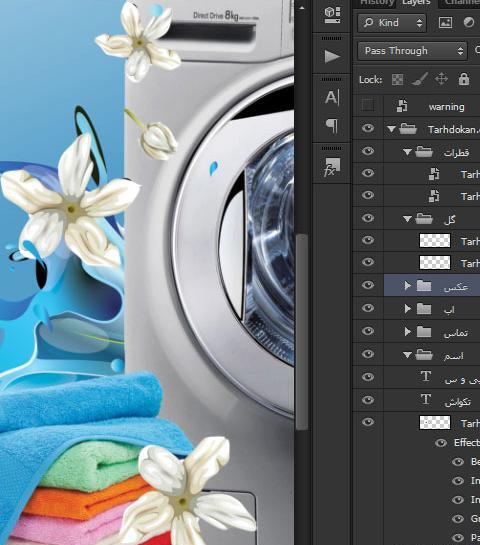
Task: Show the hidden warning layer
Action: click(x=368, y=105)
